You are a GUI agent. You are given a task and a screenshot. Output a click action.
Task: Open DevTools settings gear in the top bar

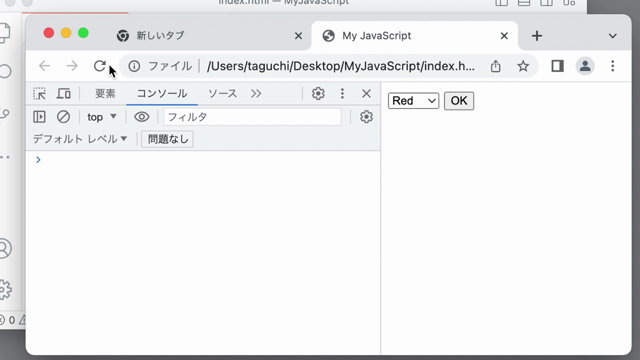[x=318, y=94]
